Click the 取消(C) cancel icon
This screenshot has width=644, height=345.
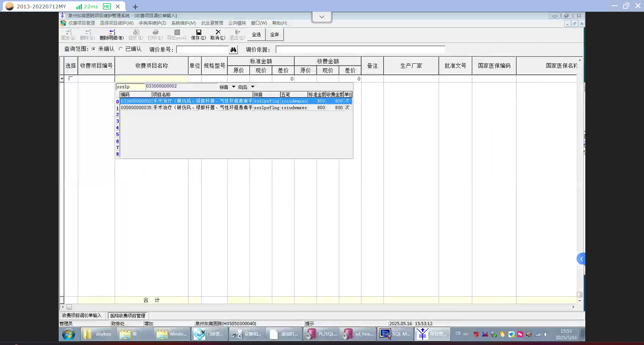pos(218,32)
